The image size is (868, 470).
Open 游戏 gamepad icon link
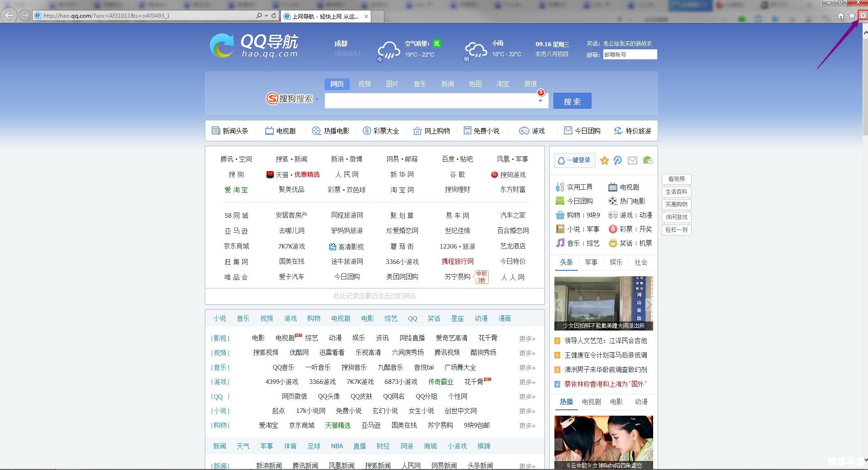tap(532, 131)
